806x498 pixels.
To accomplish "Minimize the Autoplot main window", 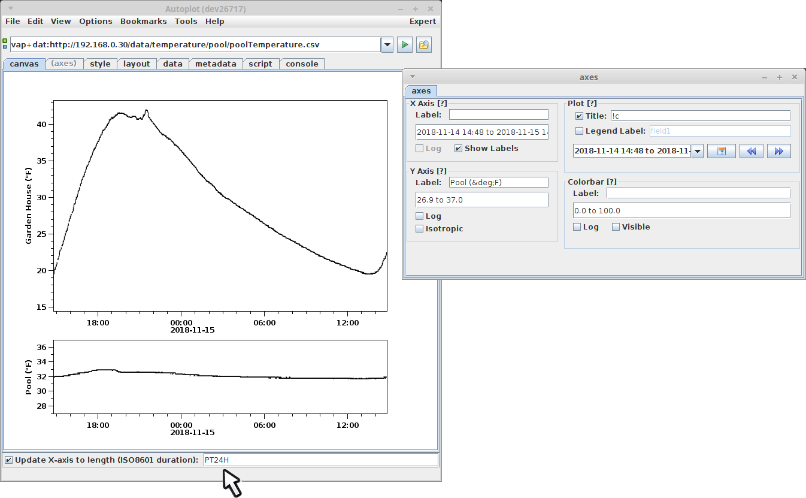I will pos(400,9).
